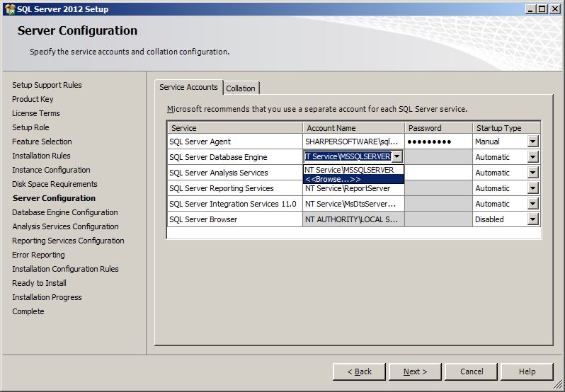Click the NT Service\ReportServer account cell
The height and width of the screenshot is (392, 565).
(x=353, y=190)
